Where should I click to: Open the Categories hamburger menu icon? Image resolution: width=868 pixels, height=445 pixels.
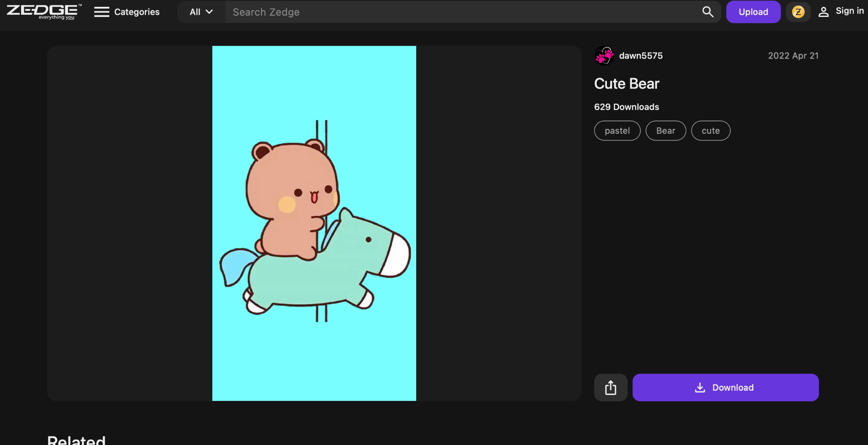point(102,12)
